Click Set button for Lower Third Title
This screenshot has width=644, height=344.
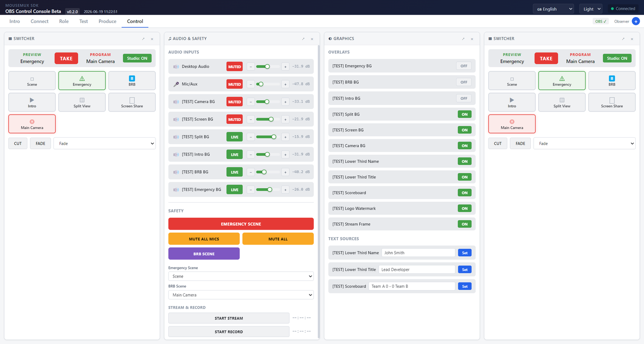coord(465,269)
